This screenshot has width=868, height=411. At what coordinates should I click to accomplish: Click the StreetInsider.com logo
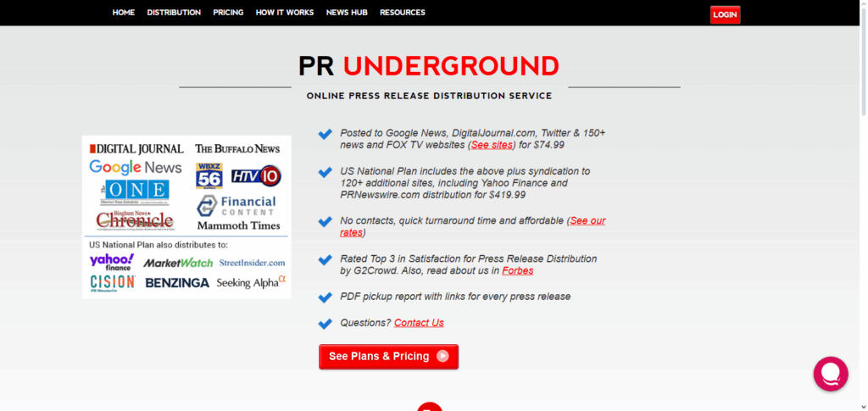pyautogui.click(x=252, y=263)
